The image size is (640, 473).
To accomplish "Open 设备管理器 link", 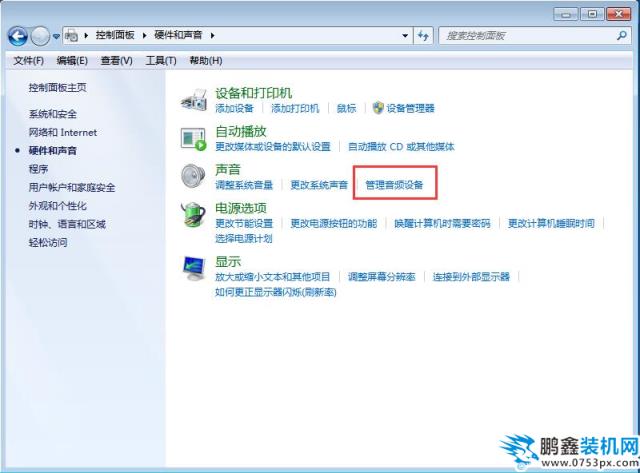I will (411, 108).
